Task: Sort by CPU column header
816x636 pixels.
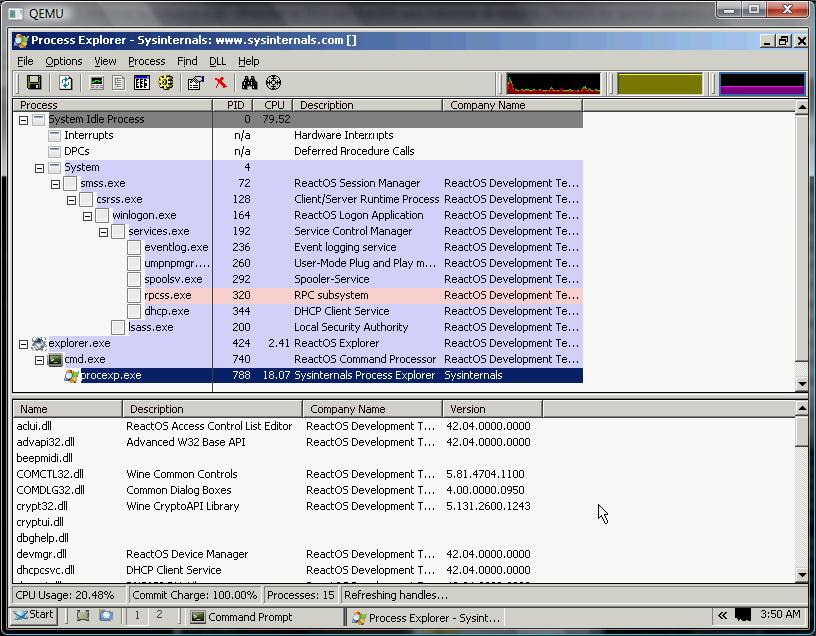Action: [x=273, y=105]
